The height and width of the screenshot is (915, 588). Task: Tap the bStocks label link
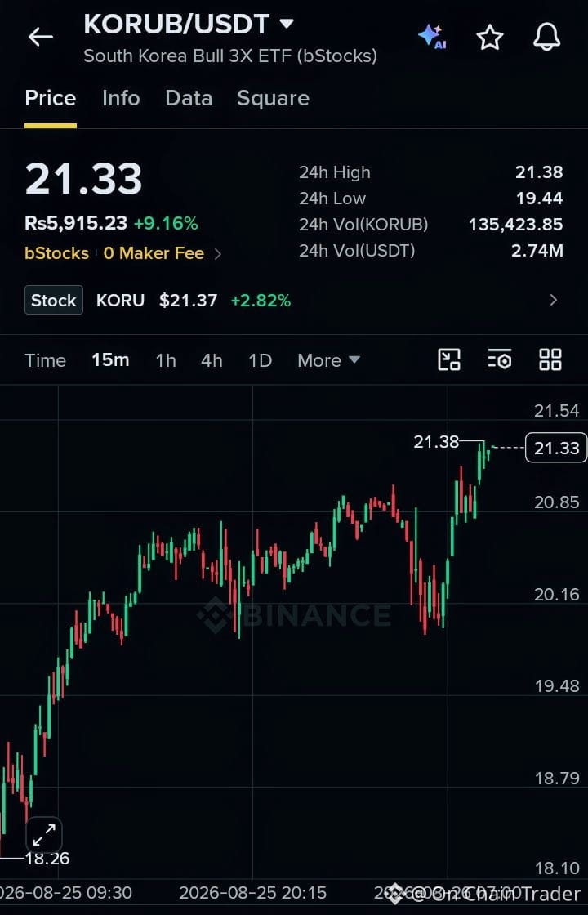point(56,253)
